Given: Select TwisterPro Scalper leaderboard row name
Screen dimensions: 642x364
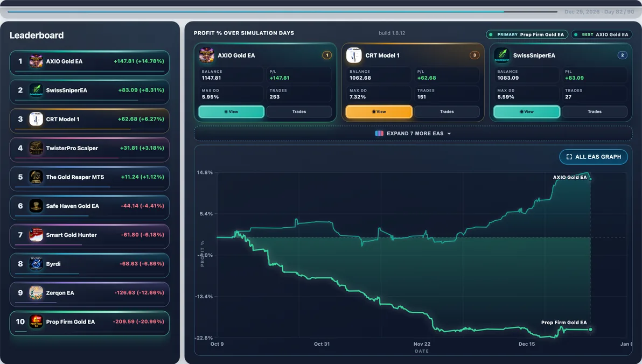Looking at the screenshot, I should (72, 148).
